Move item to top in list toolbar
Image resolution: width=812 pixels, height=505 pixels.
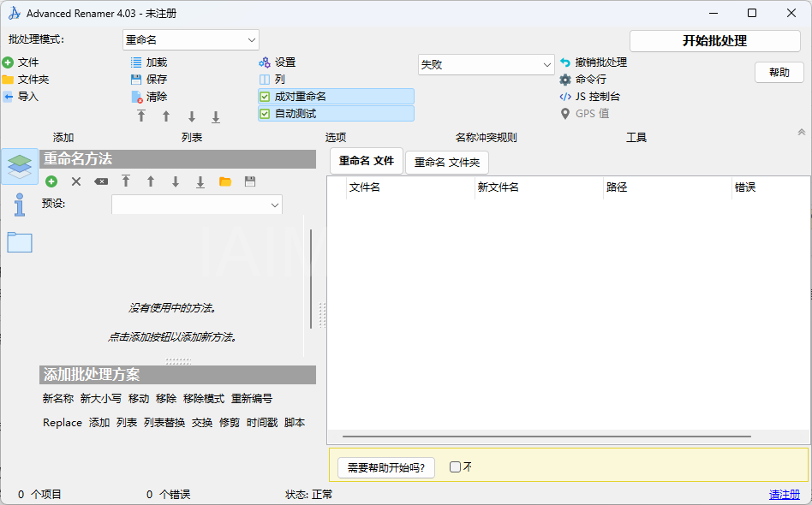pos(141,116)
